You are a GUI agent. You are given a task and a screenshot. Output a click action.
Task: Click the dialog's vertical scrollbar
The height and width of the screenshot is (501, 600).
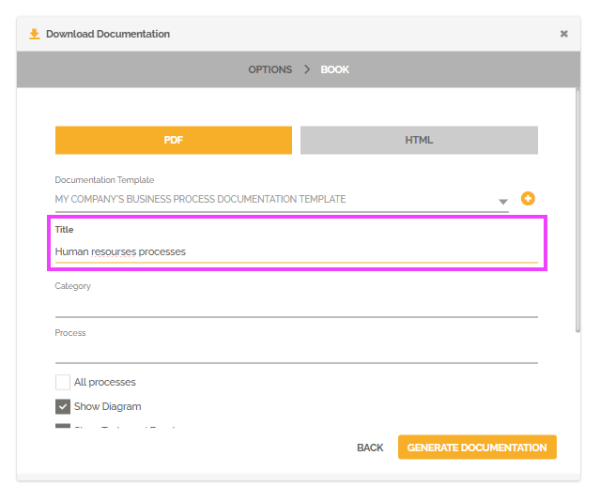578,210
